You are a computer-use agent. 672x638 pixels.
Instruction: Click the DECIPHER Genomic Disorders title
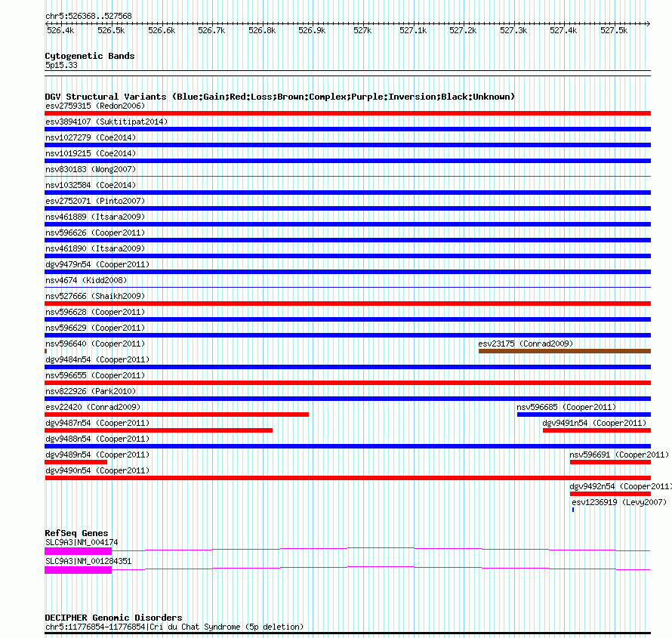113,618
